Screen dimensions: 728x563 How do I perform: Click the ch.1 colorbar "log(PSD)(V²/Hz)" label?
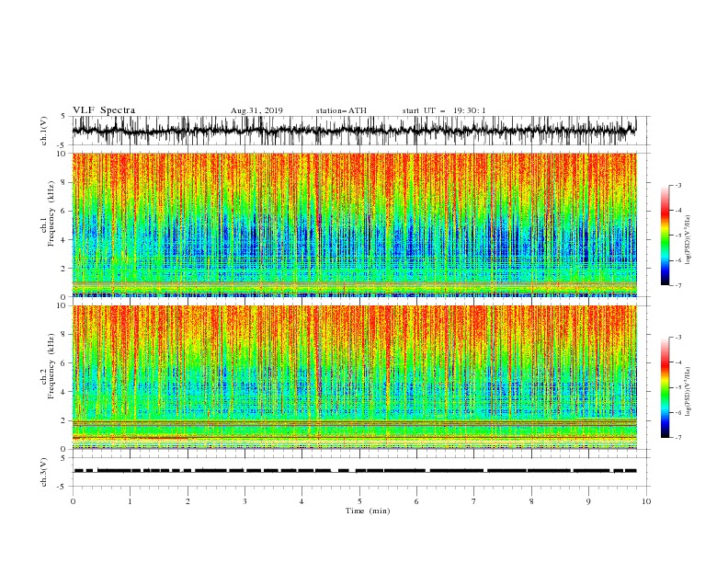[688, 240]
